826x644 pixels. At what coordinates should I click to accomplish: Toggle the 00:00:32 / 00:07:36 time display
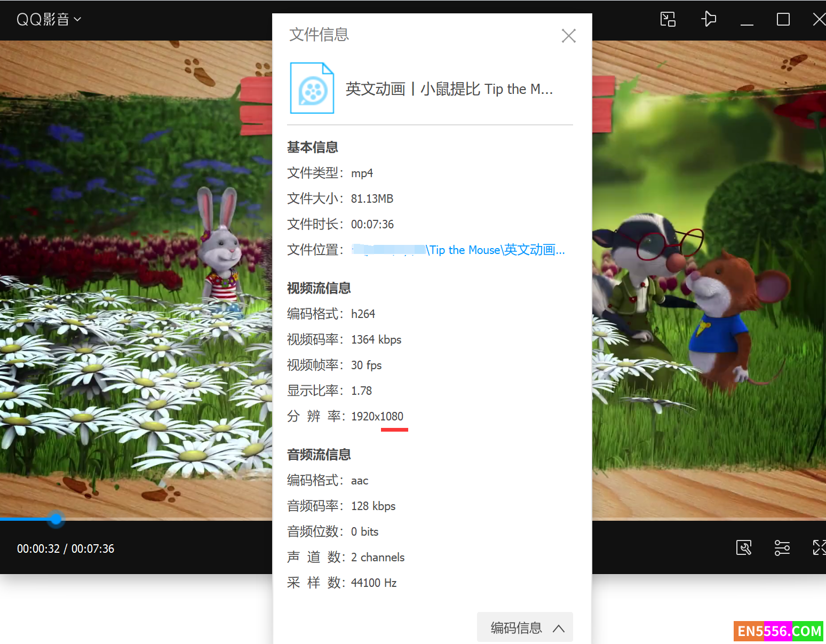coord(66,548)
